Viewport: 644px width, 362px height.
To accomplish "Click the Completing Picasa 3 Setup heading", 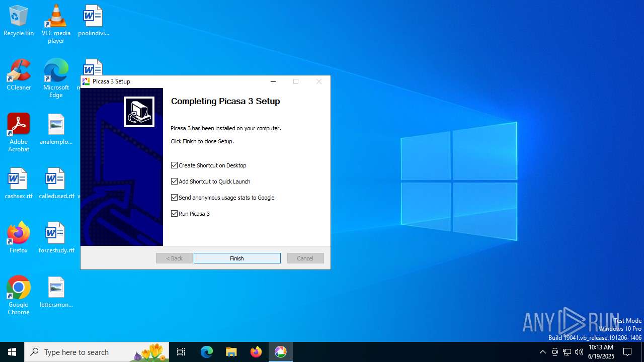I will tap(225, 101).
